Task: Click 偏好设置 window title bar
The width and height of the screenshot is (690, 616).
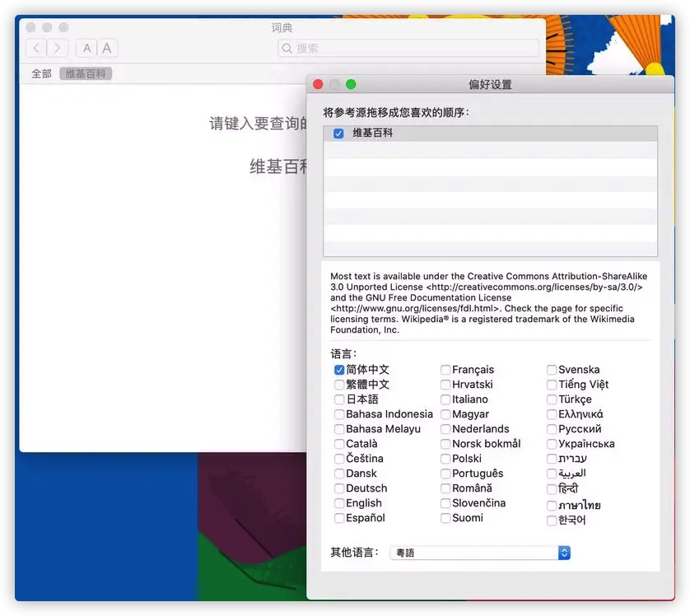Action: click(x=490, y=85)
